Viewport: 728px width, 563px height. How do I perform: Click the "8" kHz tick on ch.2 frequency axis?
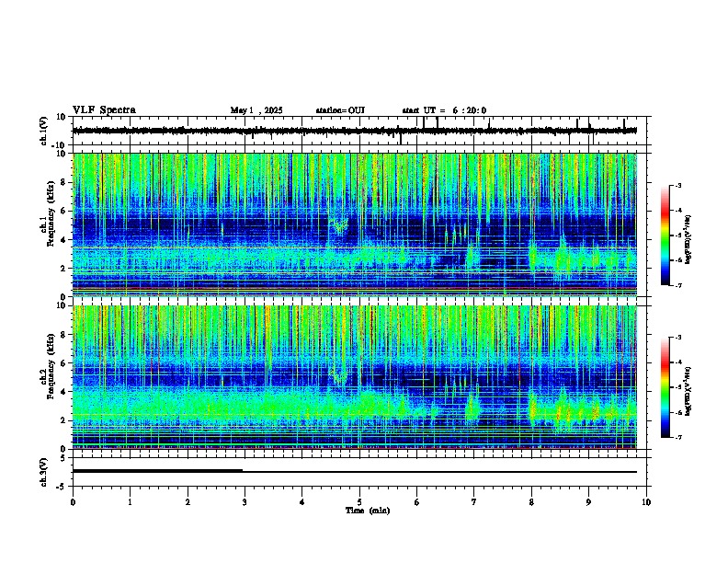[x=64, y=335]
